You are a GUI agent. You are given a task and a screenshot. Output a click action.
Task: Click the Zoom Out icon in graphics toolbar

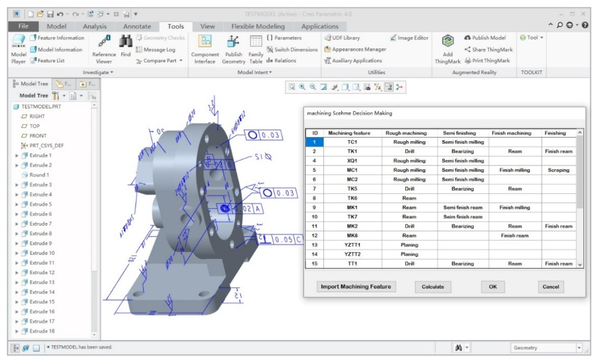(313, 87)
